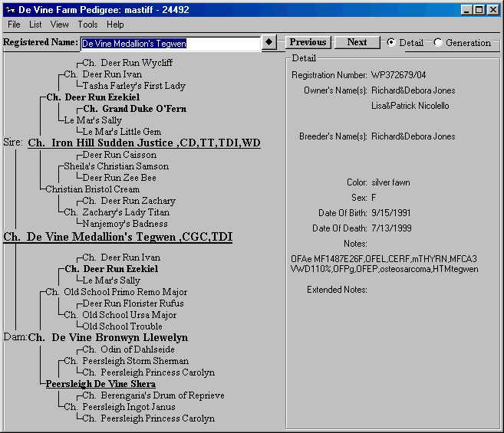
Task: Click Christian Bristol Cream in pedigree tree
Action: coord(92,189)
